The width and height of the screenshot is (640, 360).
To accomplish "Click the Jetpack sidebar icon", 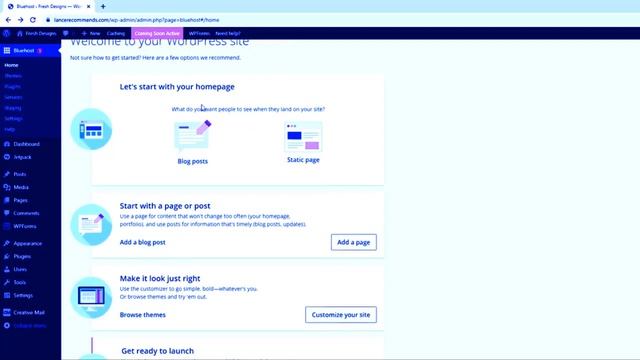I will [7, 157].
